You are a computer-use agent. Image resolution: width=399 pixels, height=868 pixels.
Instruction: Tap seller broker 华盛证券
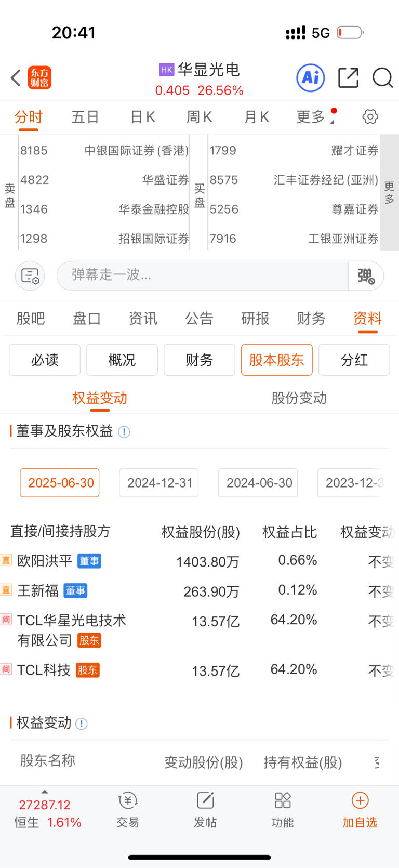coord(166,180)
